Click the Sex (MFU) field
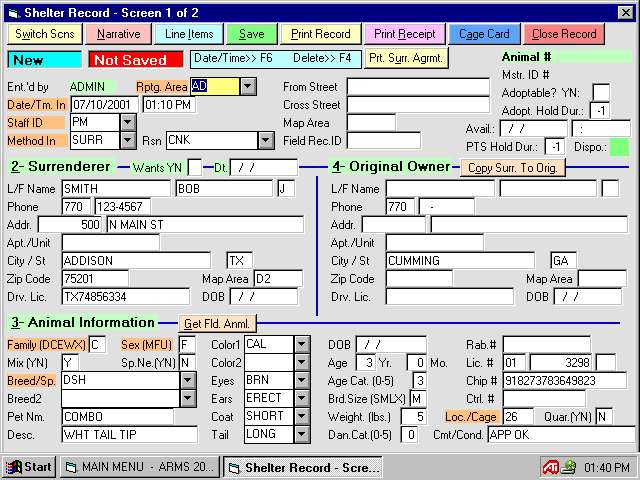The image size is (640, 480). [x=187, y=345]
